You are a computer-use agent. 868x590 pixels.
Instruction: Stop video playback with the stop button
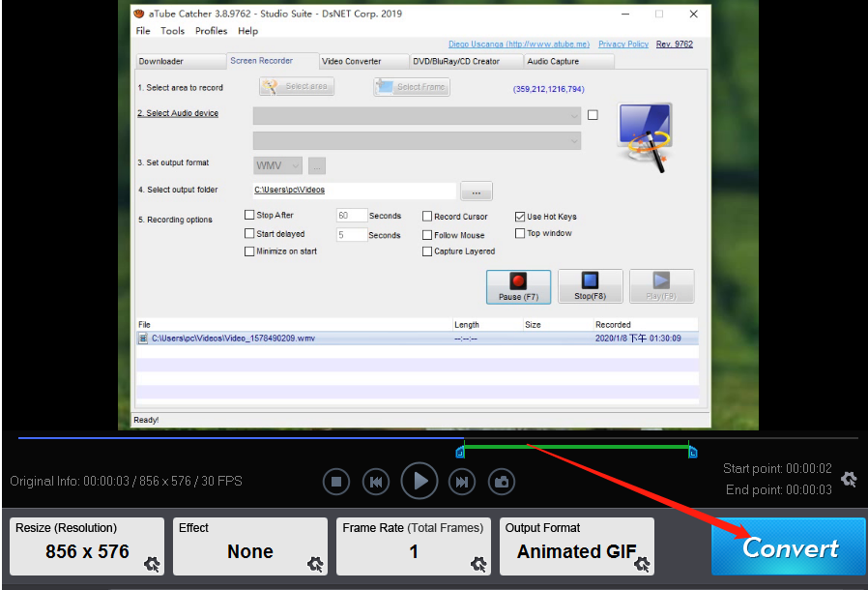point(336,481)
